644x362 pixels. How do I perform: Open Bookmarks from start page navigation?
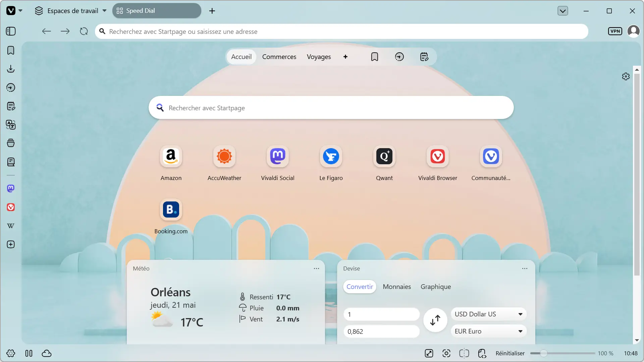point(375,57)
